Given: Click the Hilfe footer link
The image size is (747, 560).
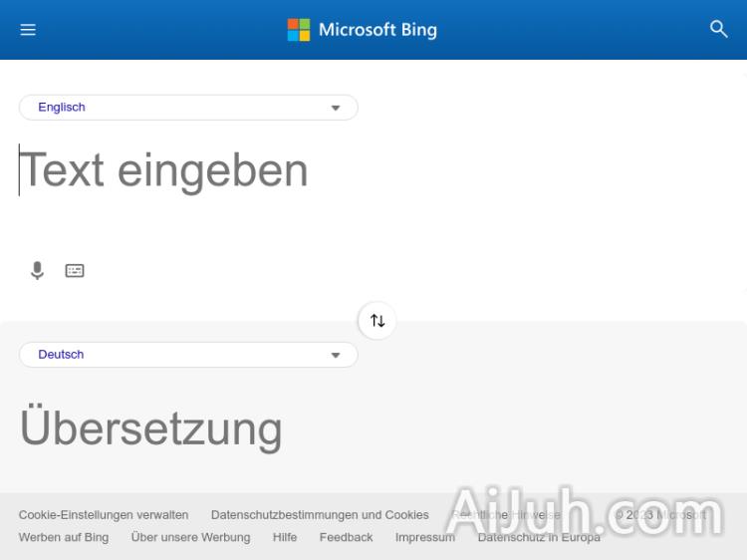Looking at the screenshot, I should pyautogui.click(x=285, y=537).
